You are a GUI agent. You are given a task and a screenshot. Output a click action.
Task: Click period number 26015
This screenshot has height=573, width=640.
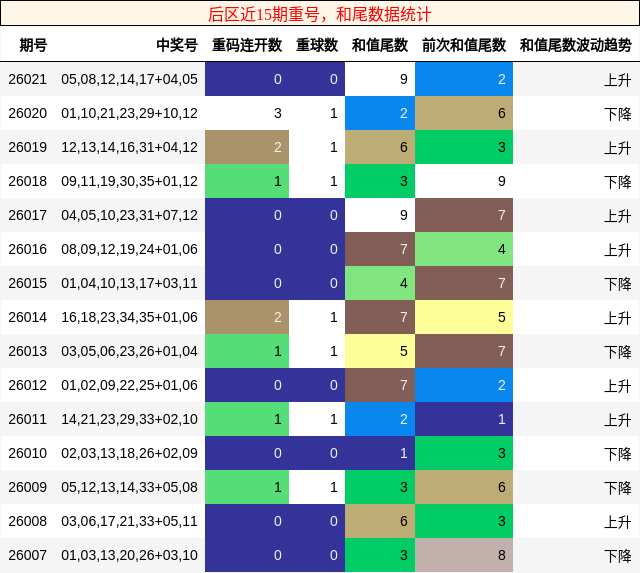pos(28,283)
